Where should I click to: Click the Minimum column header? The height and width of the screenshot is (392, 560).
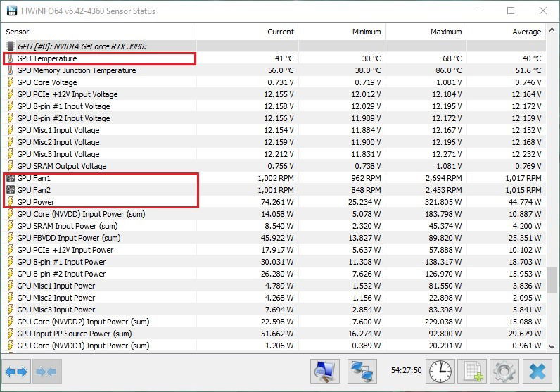coord(342,32)
